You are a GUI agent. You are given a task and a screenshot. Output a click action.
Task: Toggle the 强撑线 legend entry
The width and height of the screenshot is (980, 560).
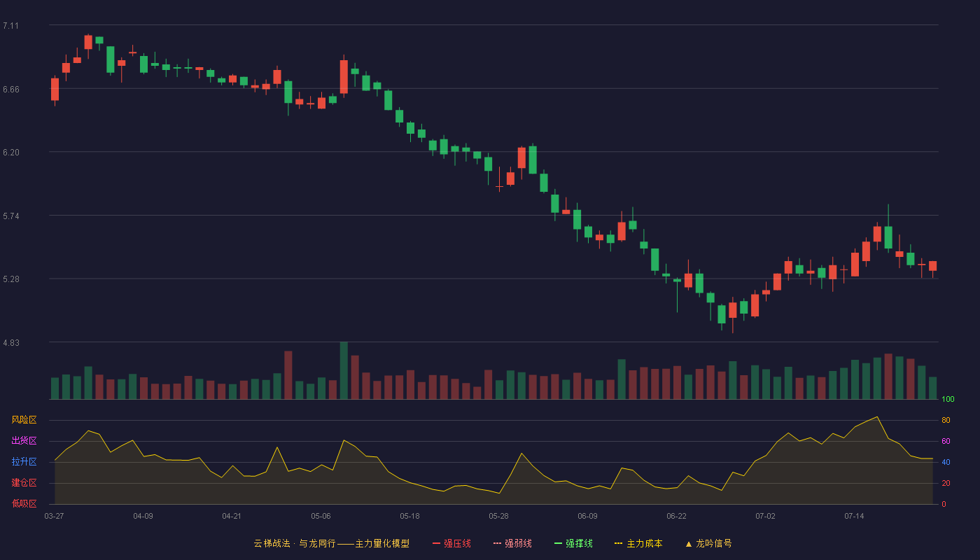[x=573, y=543]
